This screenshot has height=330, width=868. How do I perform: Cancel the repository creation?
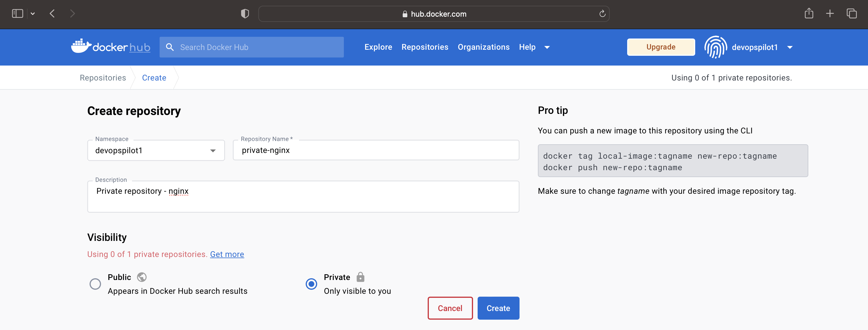[450, 308]
